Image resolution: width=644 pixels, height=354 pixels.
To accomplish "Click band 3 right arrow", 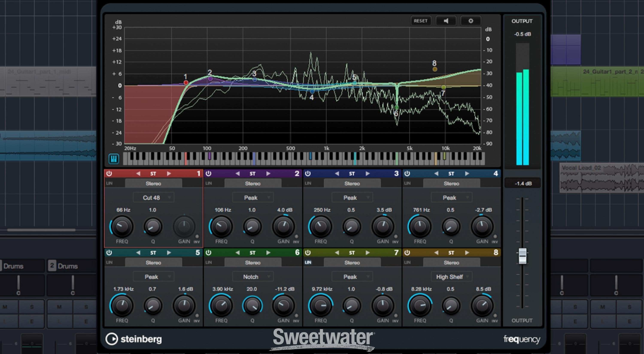I will [x=368, y=174].
